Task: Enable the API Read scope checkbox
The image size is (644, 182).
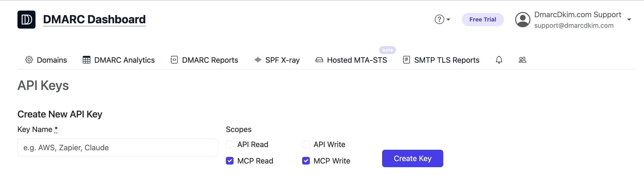Action: pos(230,144)
